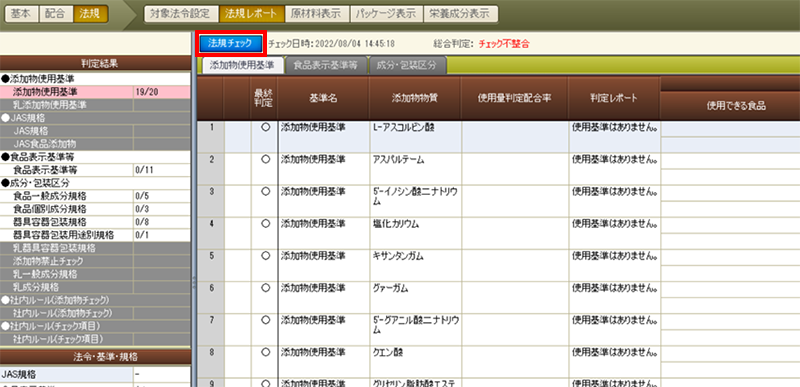Select 添加物使用基準 19/20 row in 判定結果
Image resolution: width=800 pixels, height=387 pixels.
(x=95, y=92)
